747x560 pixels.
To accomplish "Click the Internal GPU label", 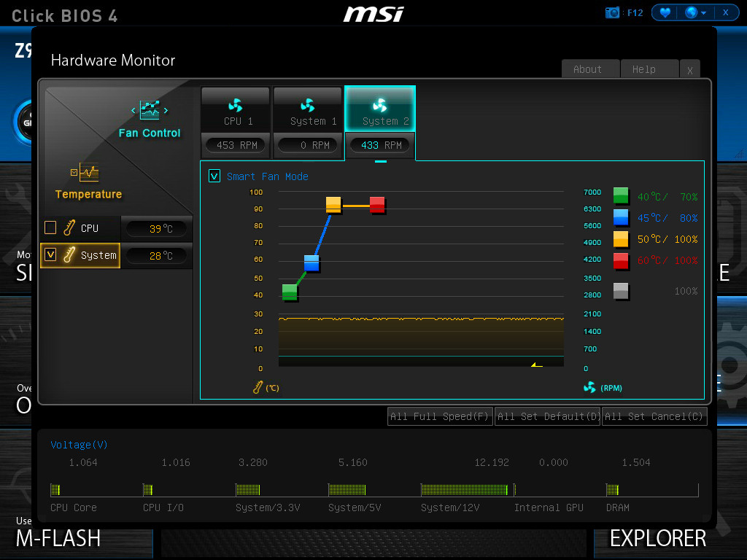I will coord(549,507).
